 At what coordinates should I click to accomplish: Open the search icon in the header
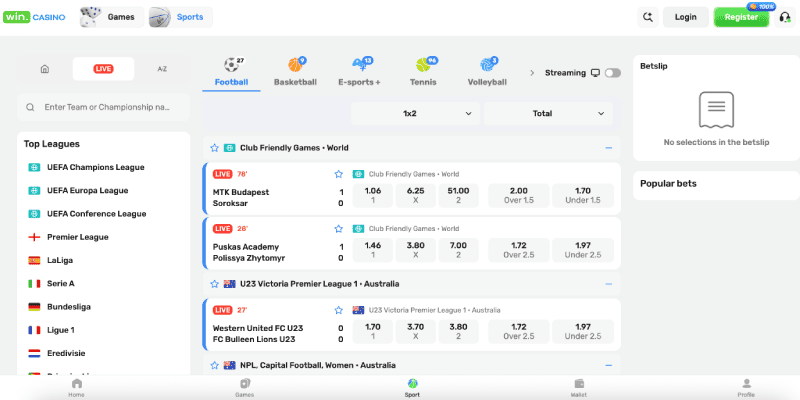click(648, 17)
